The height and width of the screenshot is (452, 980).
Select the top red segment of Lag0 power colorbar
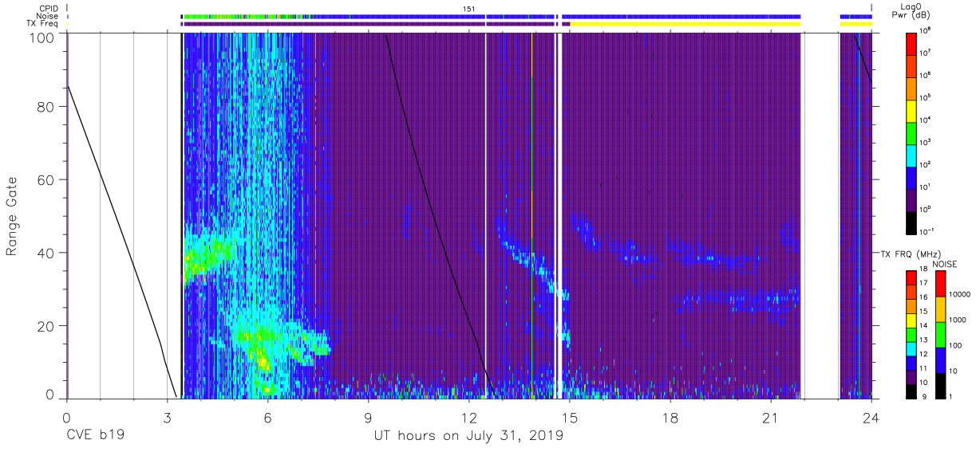(x=912, y=42)
